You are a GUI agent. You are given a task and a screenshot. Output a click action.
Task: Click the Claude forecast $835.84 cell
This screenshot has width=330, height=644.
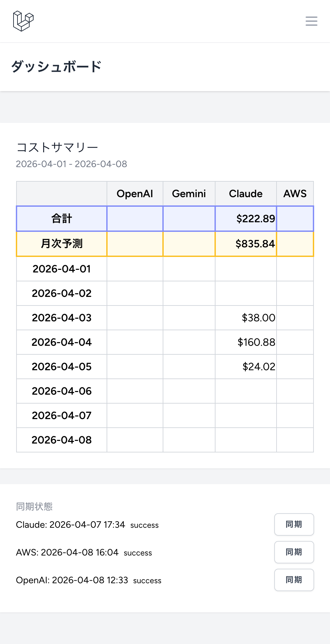tap(255, 244)
